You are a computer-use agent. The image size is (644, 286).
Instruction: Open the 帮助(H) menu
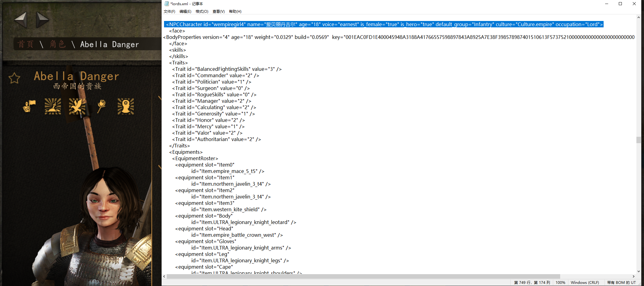coord(235,12)
